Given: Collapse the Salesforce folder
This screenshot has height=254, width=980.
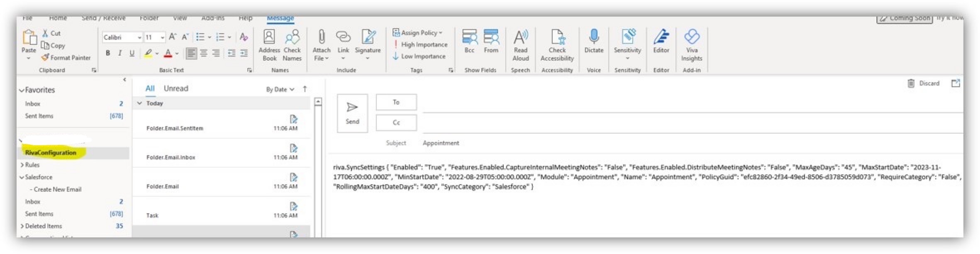Looking at the screenshot, I should tap(22, 177).
